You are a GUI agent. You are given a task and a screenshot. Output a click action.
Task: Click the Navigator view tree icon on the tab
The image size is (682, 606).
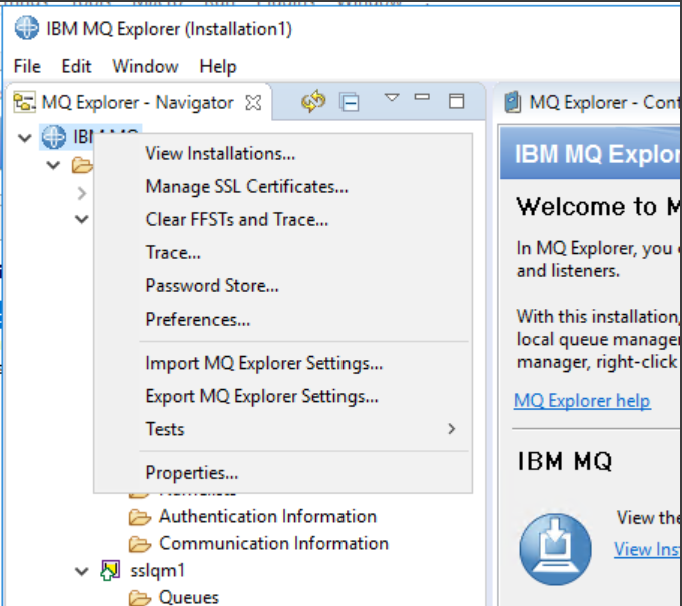pos(24,103)
